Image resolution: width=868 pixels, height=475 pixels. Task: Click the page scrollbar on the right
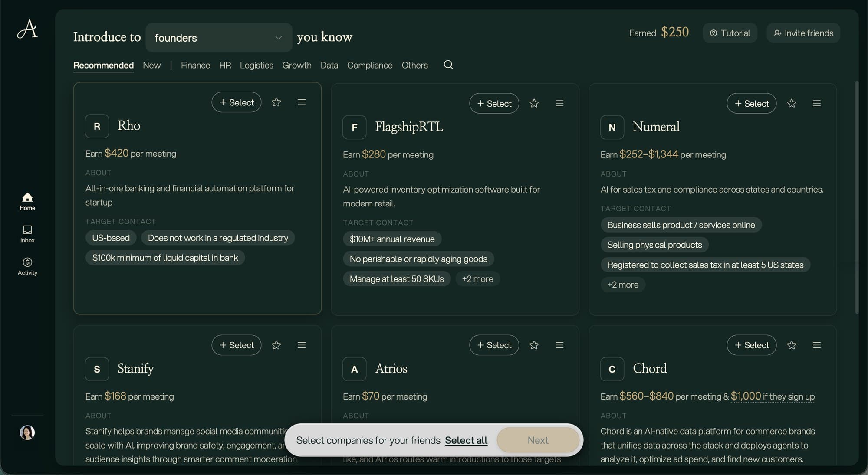pyautogui.click(x=857, y=197)
